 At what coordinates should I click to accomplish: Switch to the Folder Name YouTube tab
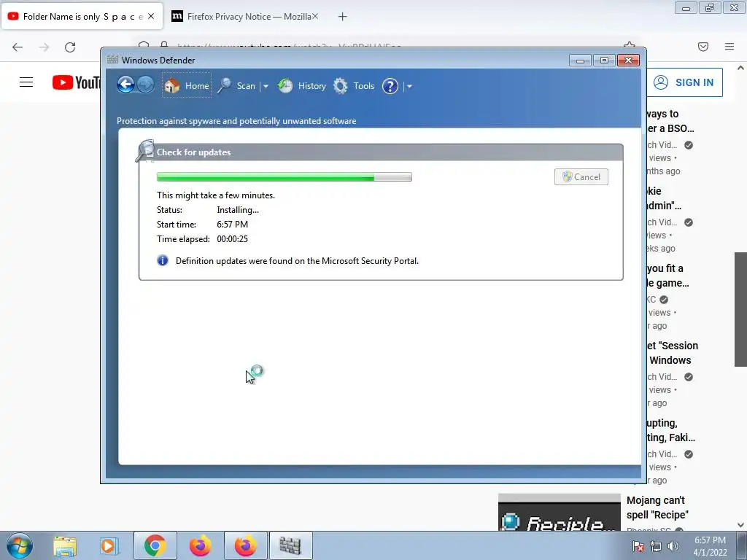[82, 17]
